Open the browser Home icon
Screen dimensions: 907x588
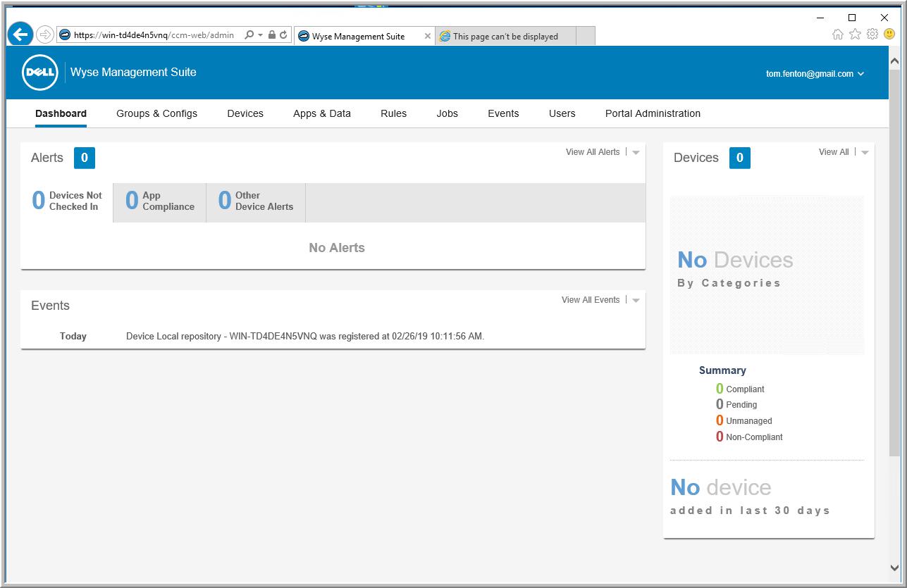pos(837,35)
